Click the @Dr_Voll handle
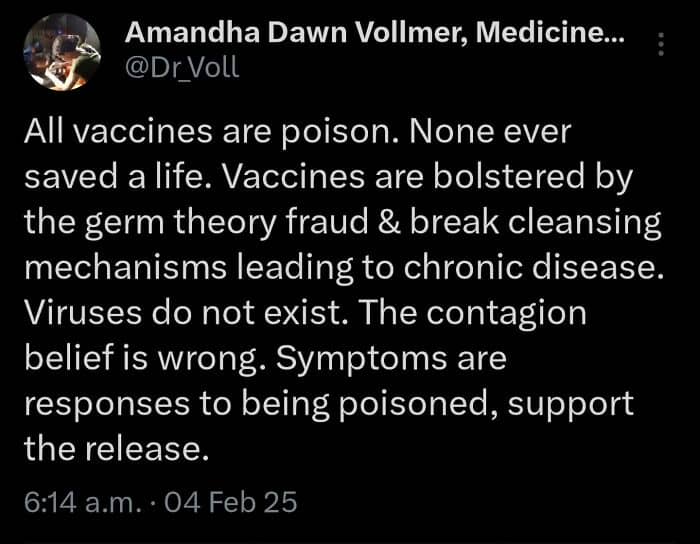The image size is (700, 544). tap(181, 69)
